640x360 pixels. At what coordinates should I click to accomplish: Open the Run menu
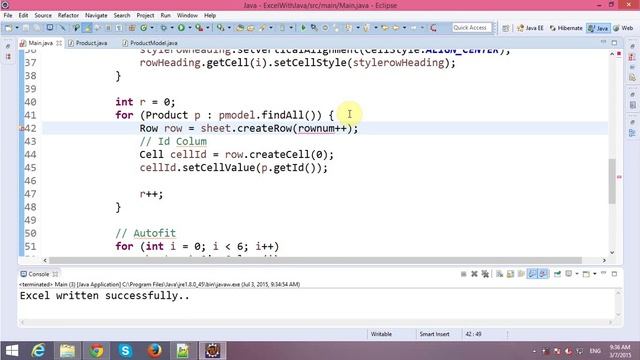tap(165, 16)
